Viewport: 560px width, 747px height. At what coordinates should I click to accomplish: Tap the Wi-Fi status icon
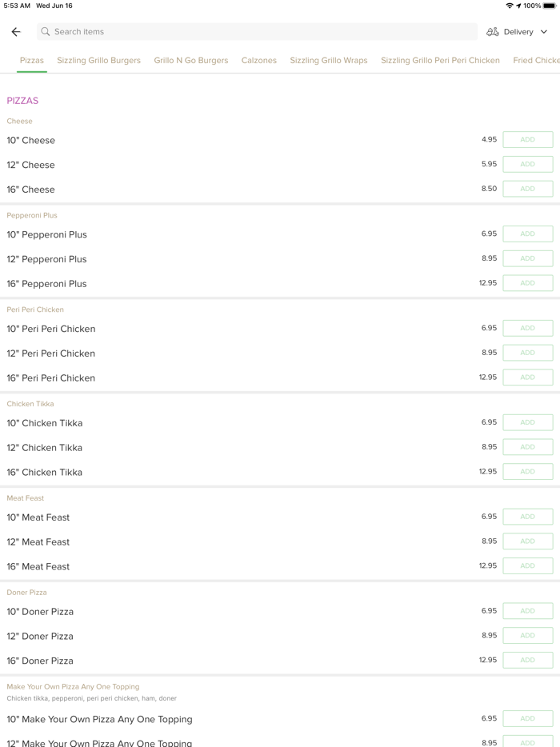(510, 6)
